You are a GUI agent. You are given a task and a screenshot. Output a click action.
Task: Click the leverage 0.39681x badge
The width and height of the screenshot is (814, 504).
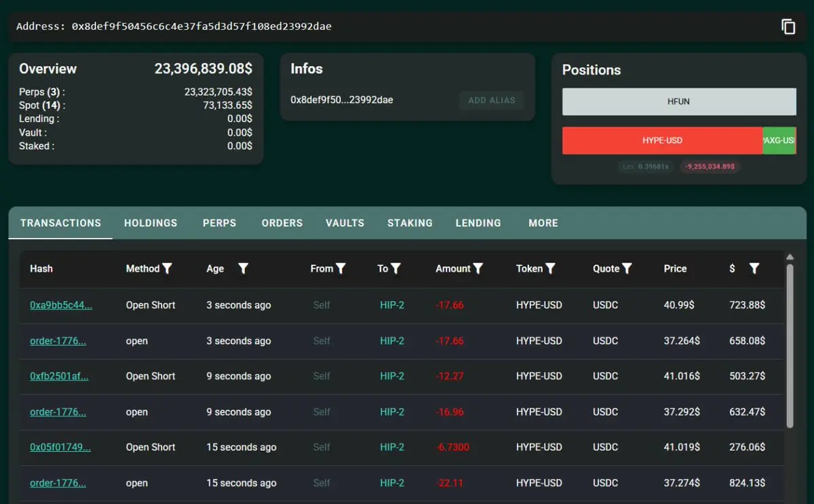click(x=646, y=166)
